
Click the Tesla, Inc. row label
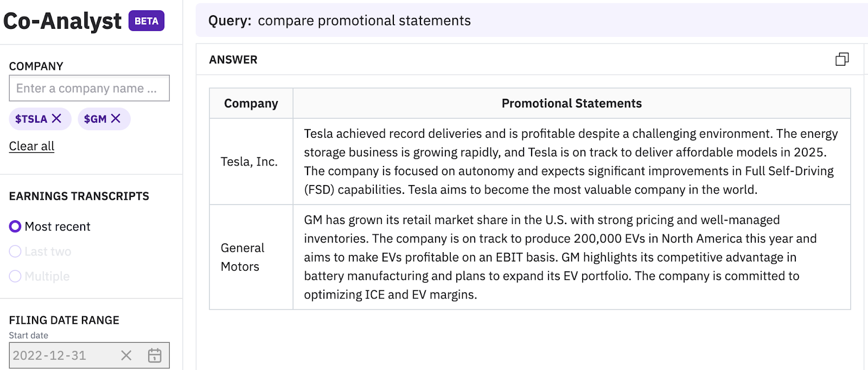(249, 162)
